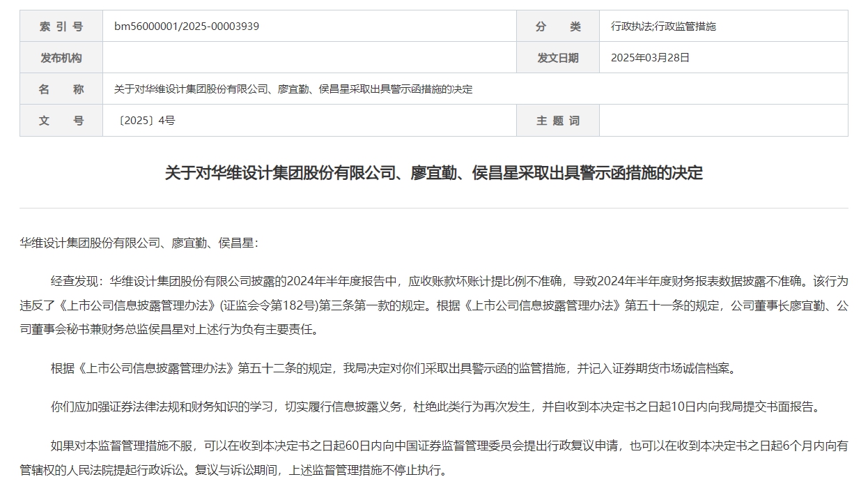Click the 主题词 label cell
Viewport: 868px width, 493px height.
pos(558,121)
